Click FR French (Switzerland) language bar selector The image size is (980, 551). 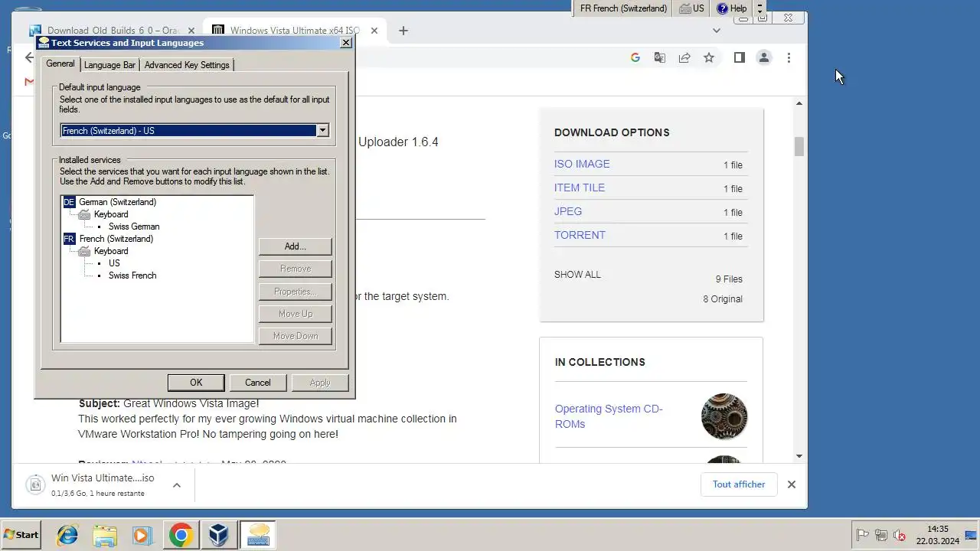click(x=623, y=8)
